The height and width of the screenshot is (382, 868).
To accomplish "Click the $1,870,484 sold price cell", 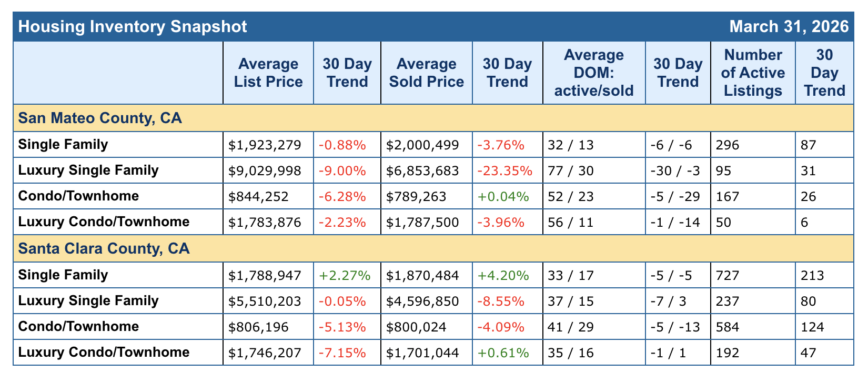I will coord(422,275).
